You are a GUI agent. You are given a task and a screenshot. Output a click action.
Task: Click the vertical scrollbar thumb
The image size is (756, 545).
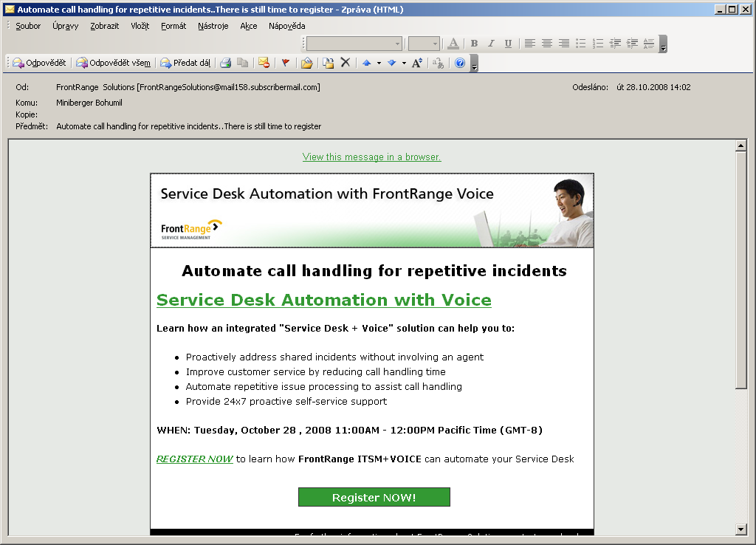pos(741,270)
